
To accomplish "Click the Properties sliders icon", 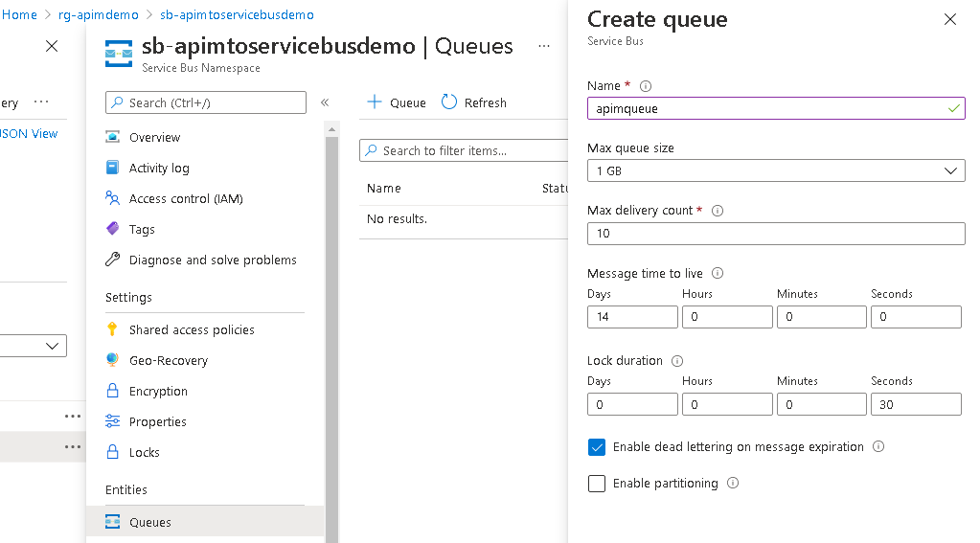I will (112, 421).
